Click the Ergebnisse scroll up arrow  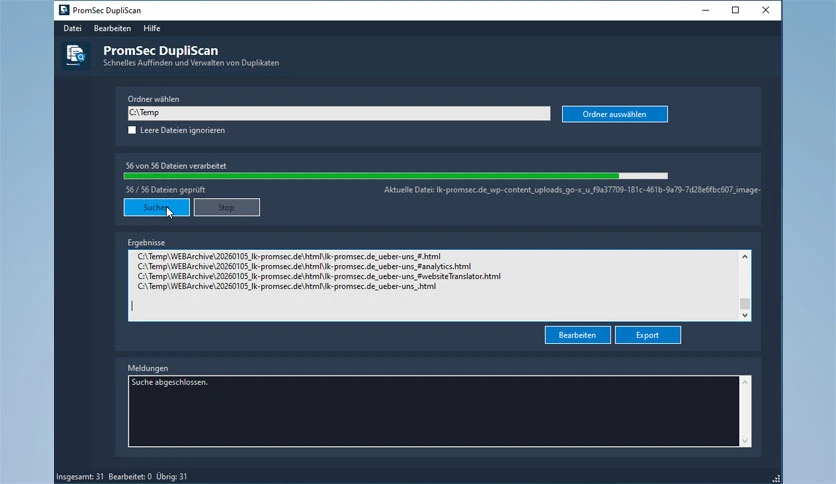pyautogui.click(x=745, y=257)
